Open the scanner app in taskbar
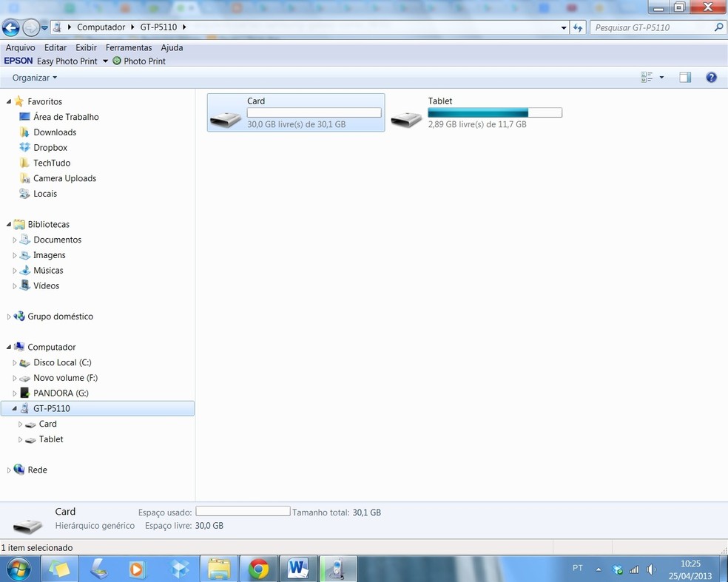Image resolution: width=728 pixels, height=582 pixels. (99, 569)
